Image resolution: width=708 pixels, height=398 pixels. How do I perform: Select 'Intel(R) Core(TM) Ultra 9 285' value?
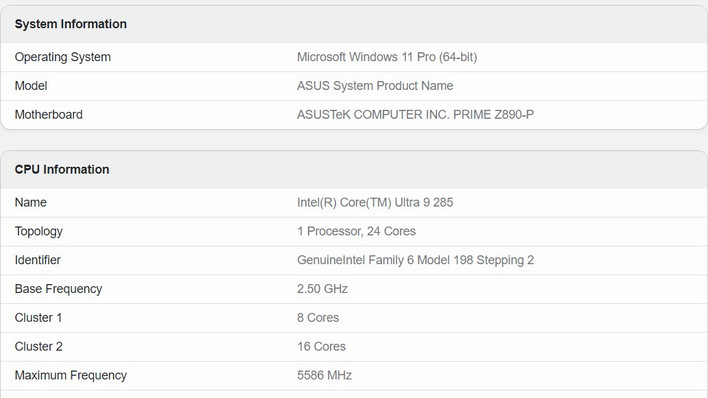pyautogui.click(x=375, y=202)
